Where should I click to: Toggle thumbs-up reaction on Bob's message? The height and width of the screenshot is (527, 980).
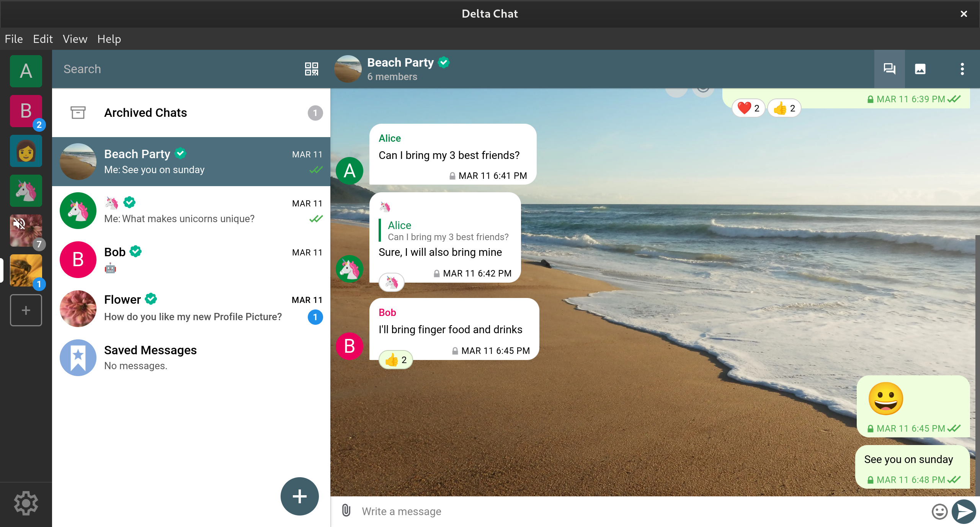[x=395, y=360]
